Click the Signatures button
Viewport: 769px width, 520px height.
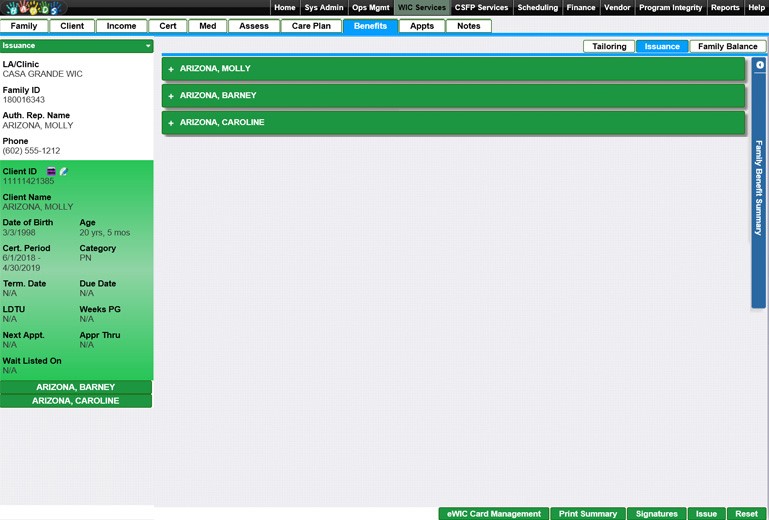[x=656, y=514]
